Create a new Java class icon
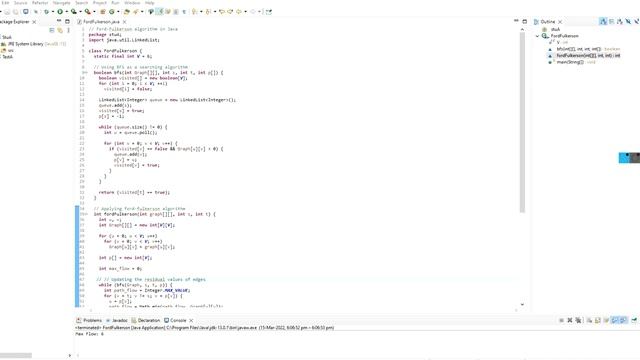 click(x=111, y=12)
